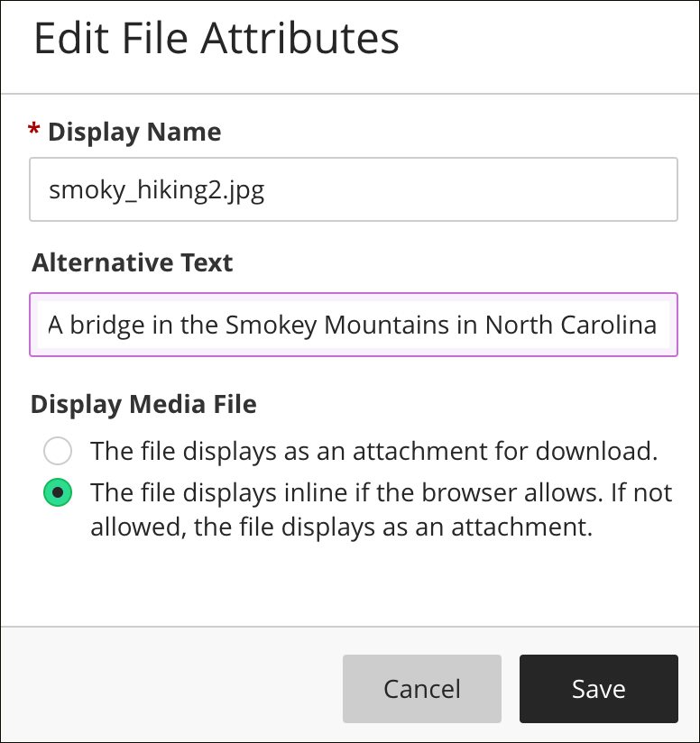Click inside the Display Name field
Image resolution: width=700 pixels, height=743 pixels.
point(354,189)
